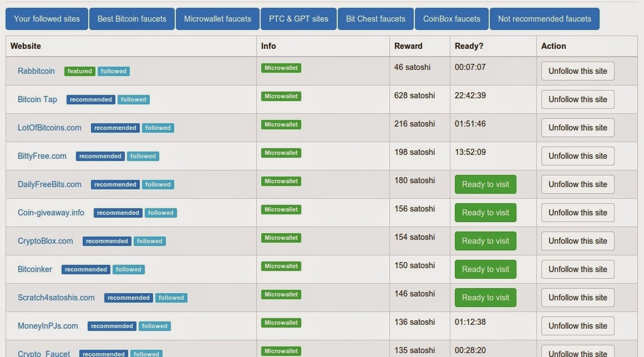Image resolution: width=644 pixels, height=357 pixels.
Task: Click the followed badge for LotOfBitcoins.com
Action: pos(158,128)
